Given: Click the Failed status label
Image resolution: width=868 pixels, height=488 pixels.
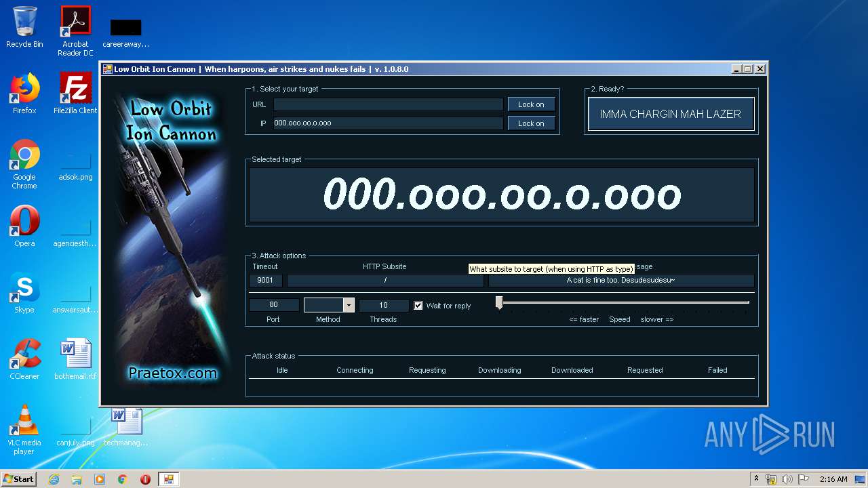Looking at the screenshot, I should (x=717, y=370).
